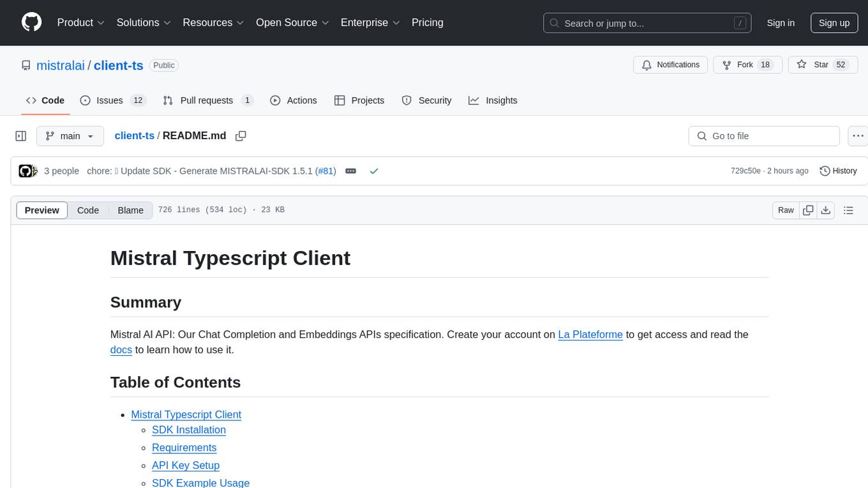Image resolution: width=868 pixels, height=488 pixels.
Task: Focus the Search or jump to field
Action: coord(647,23)
